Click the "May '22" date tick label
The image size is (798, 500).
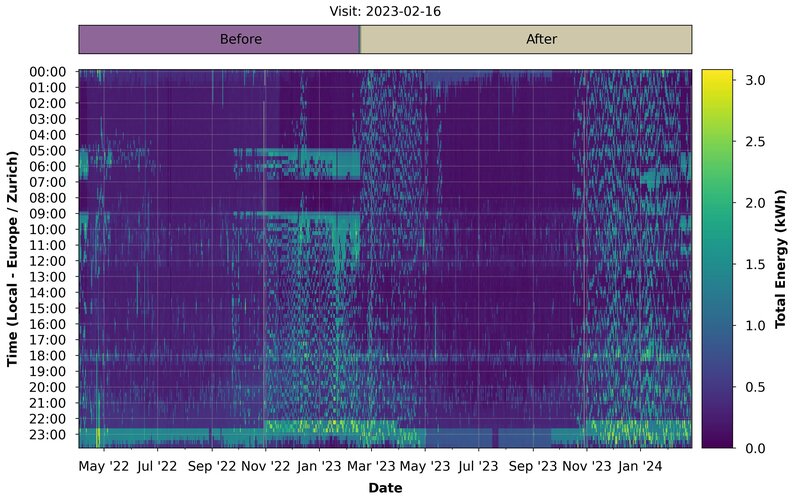pyautogui.click(x=104, y=466)
